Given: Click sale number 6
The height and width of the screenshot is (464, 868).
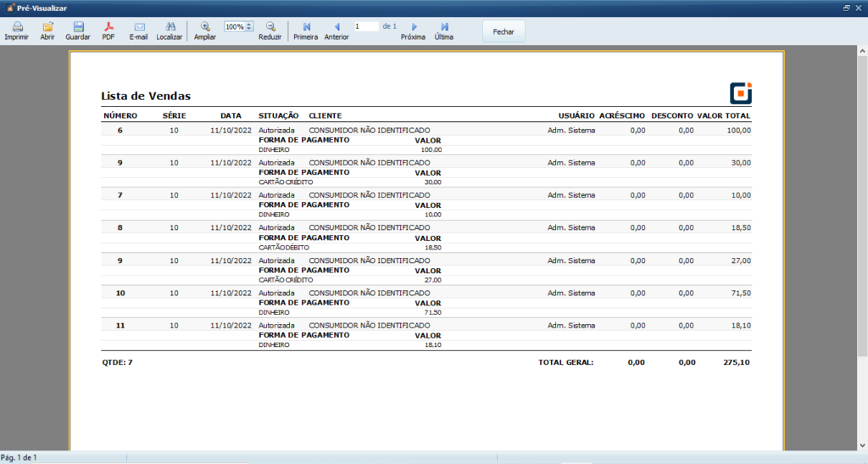Looking at the screenshot, I should pyautogui.click(x=120, y=131).
